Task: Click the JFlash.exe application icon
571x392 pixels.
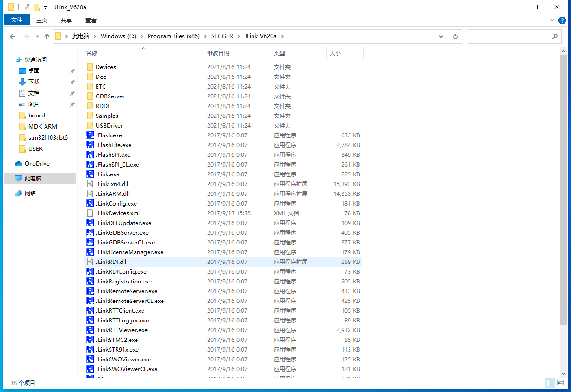Action: [90, 135]
